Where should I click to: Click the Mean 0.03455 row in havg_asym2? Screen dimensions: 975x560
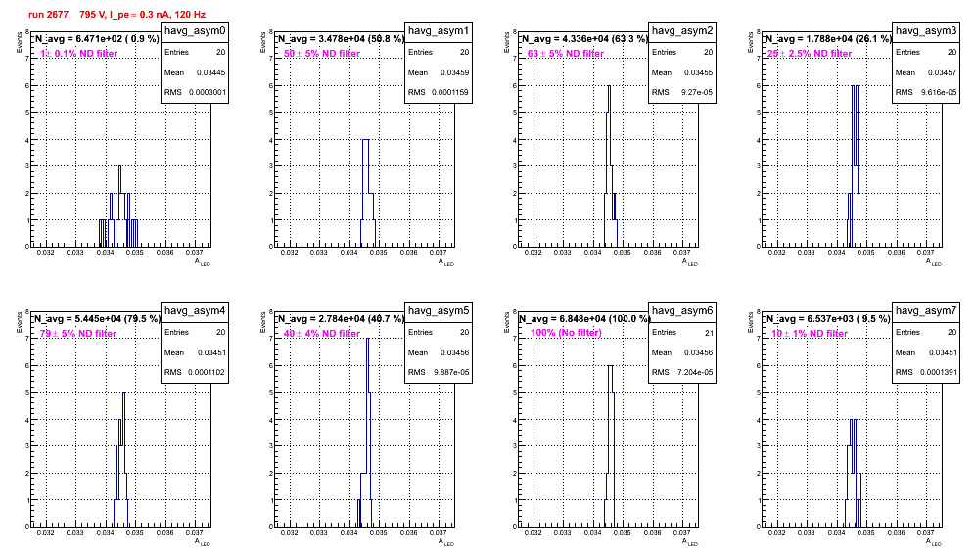(x=682, y=72)
